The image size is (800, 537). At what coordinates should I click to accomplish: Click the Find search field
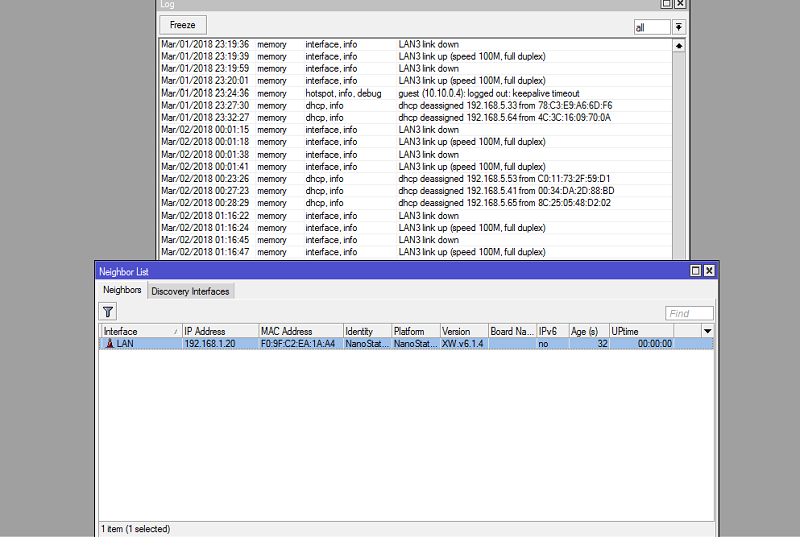tap(689, 313)
